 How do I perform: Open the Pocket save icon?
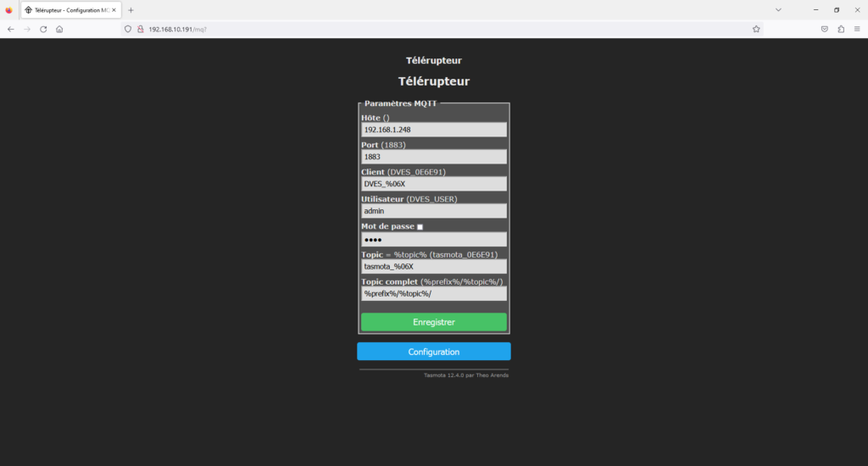point(825,30)
